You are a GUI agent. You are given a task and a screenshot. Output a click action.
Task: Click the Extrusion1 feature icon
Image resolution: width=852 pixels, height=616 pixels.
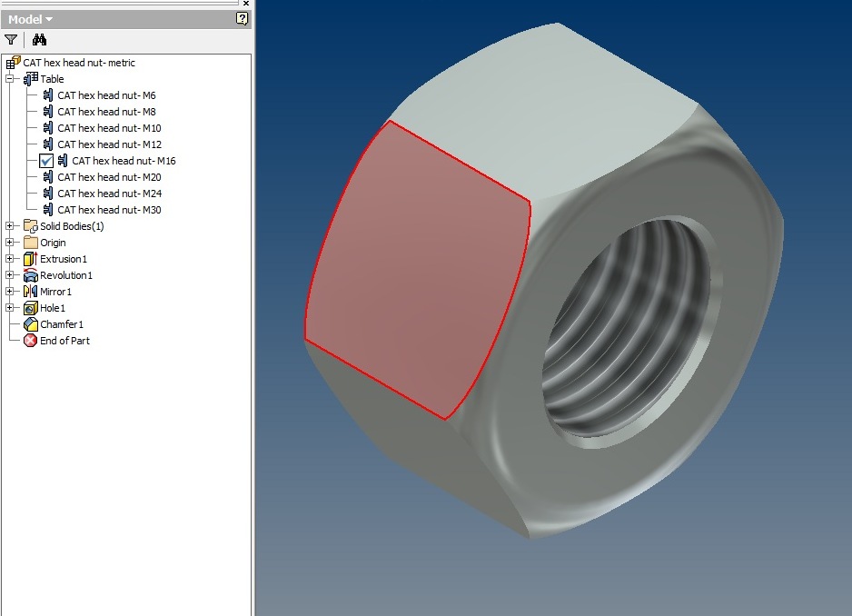[31, 259]
